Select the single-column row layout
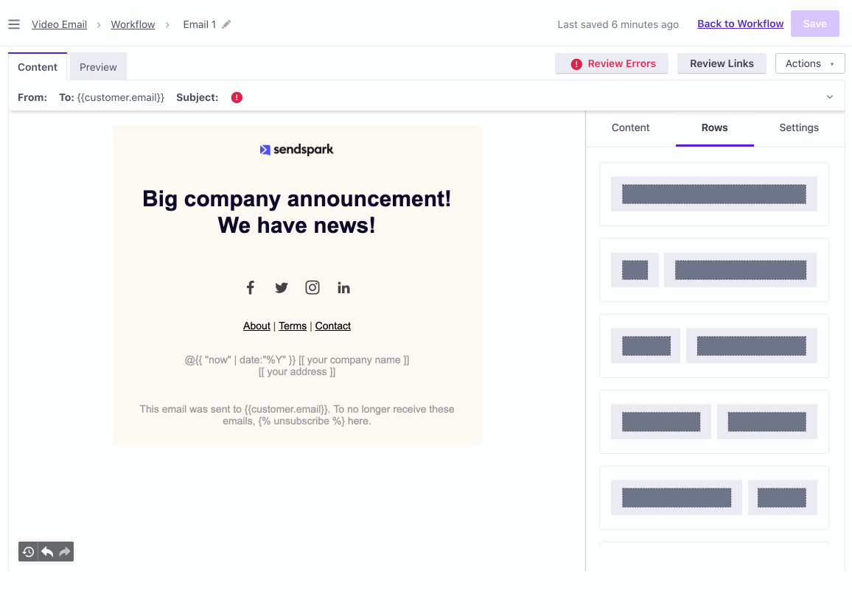The height and width of the screenshot is (616, 852). click(x=714, y=194)
